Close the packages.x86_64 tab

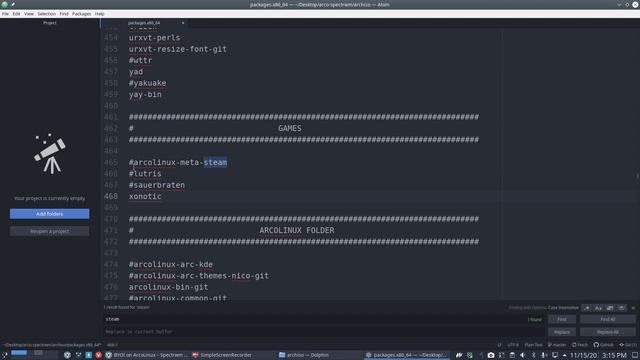pos(183,23)
